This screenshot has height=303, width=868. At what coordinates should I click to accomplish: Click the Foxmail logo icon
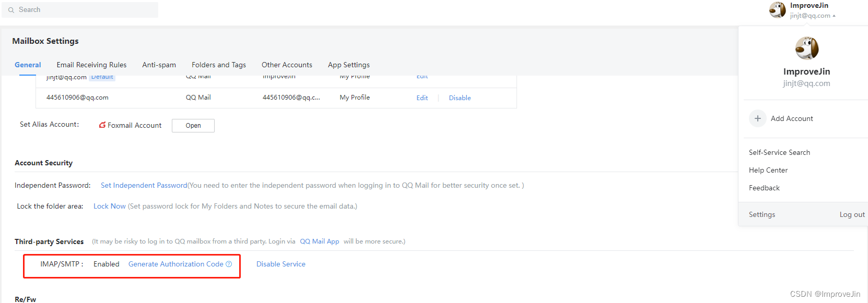click(x=102, y=125)
